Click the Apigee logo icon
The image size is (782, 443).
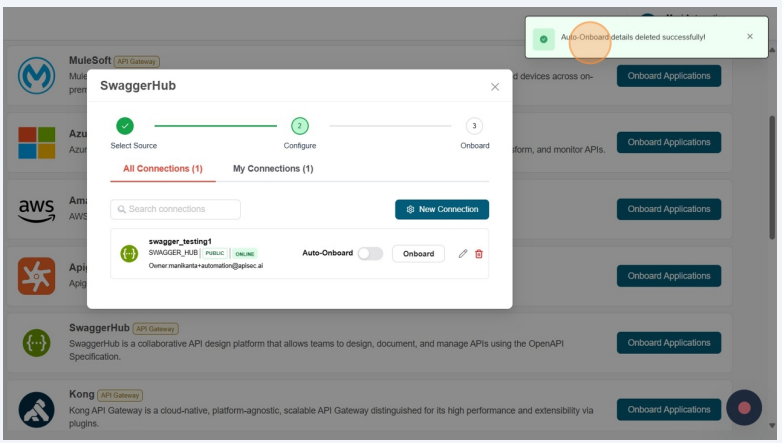click(37, 276)
